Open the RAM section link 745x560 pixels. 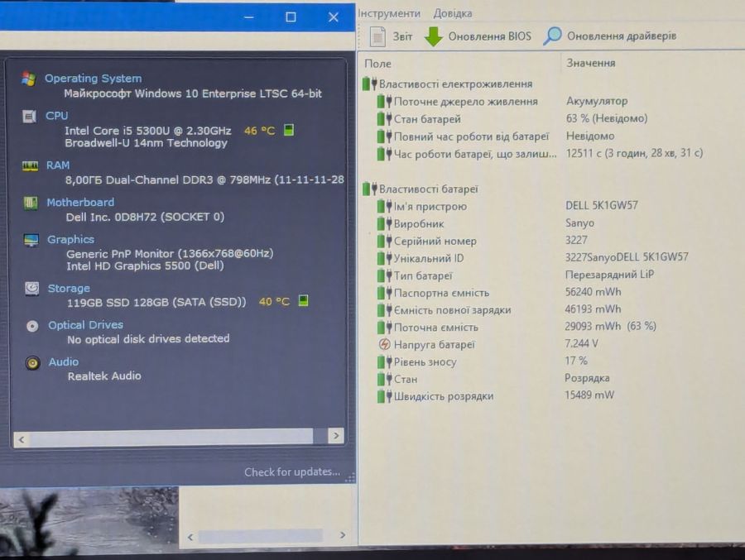pos(58,165)
